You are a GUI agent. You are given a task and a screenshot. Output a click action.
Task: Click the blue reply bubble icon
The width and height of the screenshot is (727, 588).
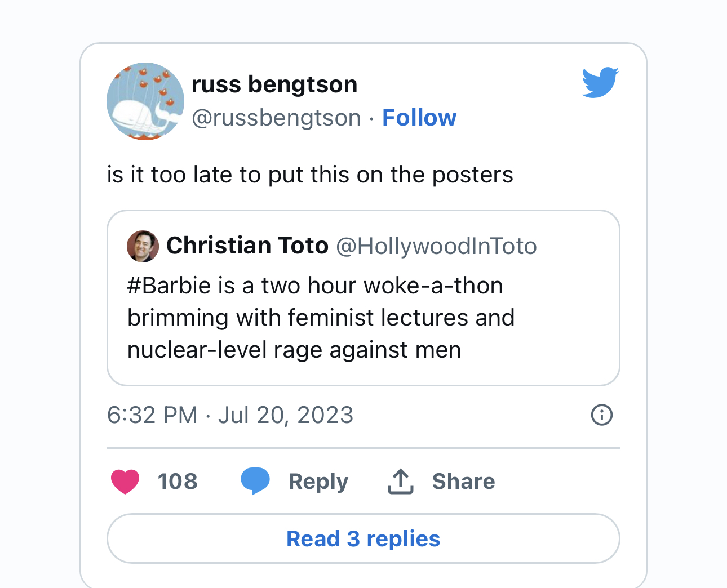pyautogui.click(x=255, y=481)
